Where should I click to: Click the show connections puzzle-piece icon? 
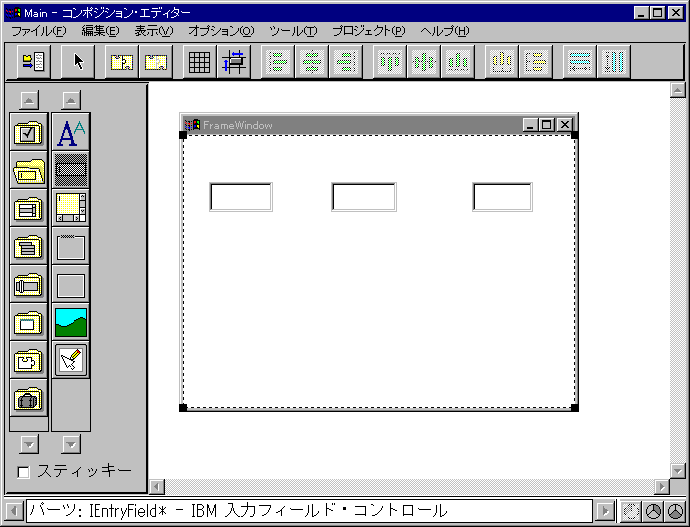pyautogui.click(x=121, y=62)
